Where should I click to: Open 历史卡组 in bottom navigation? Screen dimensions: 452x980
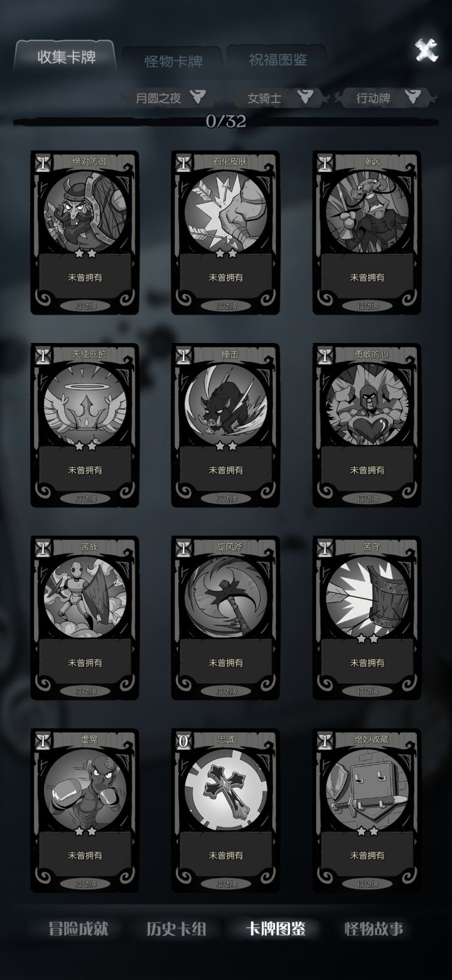click(x=176, y=929)
